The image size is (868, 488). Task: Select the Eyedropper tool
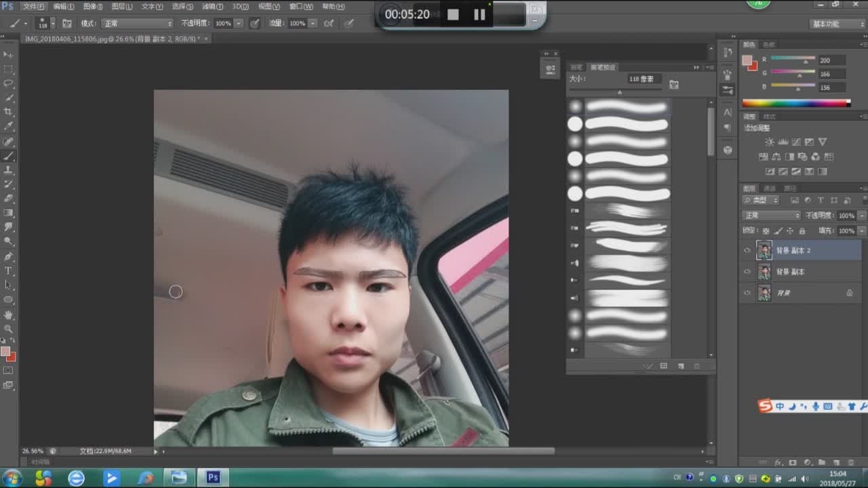point(9,126)
